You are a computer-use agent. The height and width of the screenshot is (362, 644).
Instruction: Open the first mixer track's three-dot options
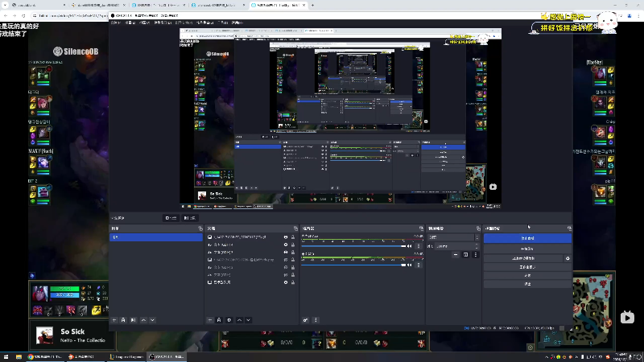coord(419,246)
